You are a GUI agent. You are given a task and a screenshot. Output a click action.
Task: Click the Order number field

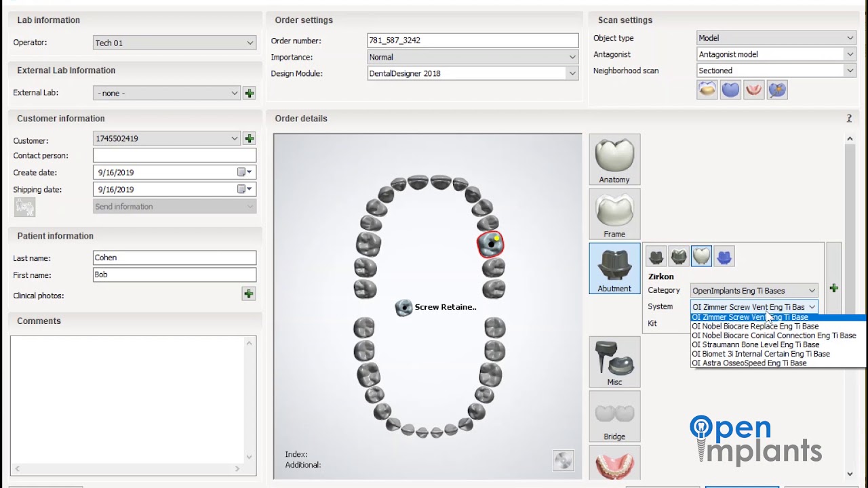[473, 41]
